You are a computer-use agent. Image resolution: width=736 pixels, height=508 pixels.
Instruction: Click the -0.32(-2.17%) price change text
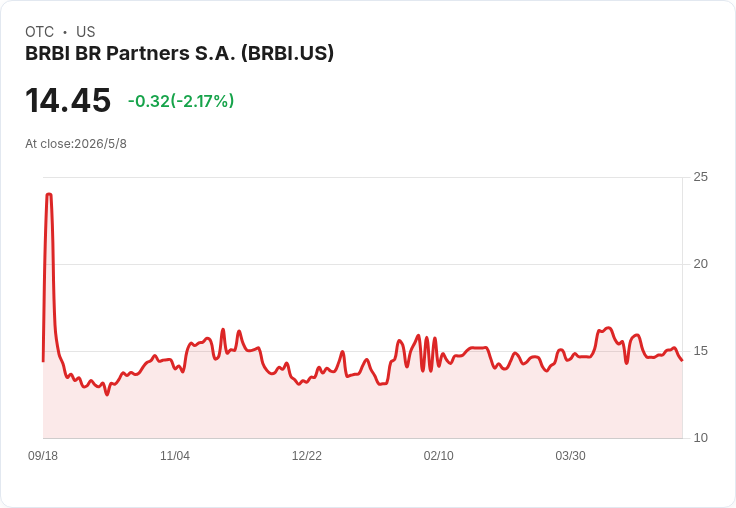[x=181, y=101]
